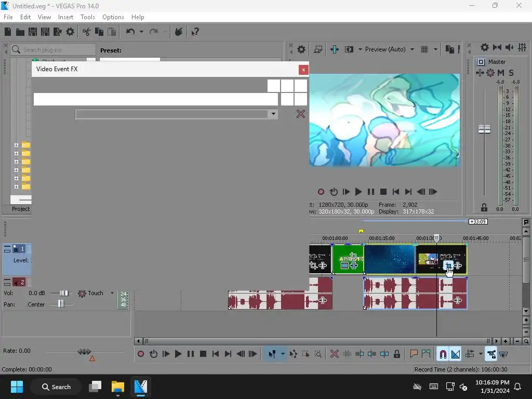The height and width of the screenshot is (399, 532).
Task: Open the View menu
Action: point(45,17)
